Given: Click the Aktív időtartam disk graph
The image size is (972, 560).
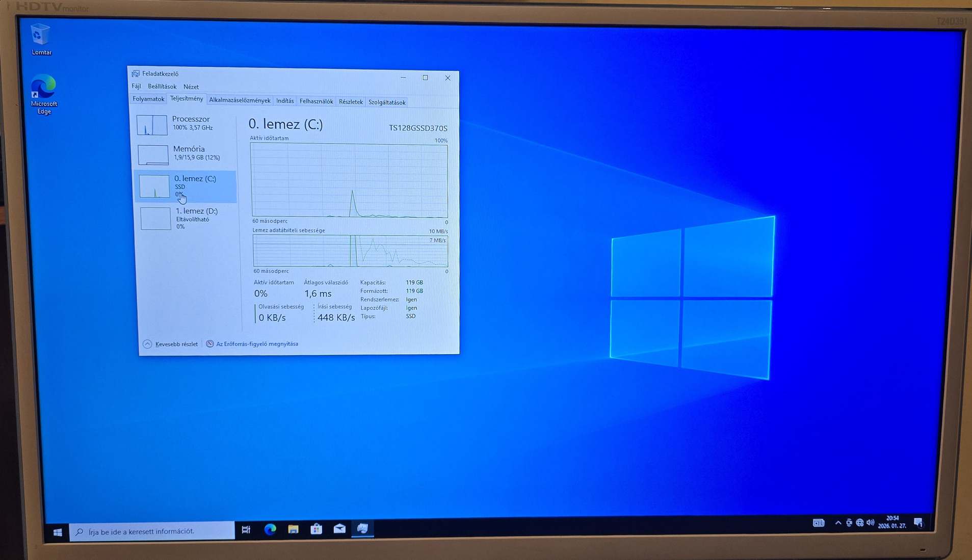Looking at the screenshot, I should 349,181.
